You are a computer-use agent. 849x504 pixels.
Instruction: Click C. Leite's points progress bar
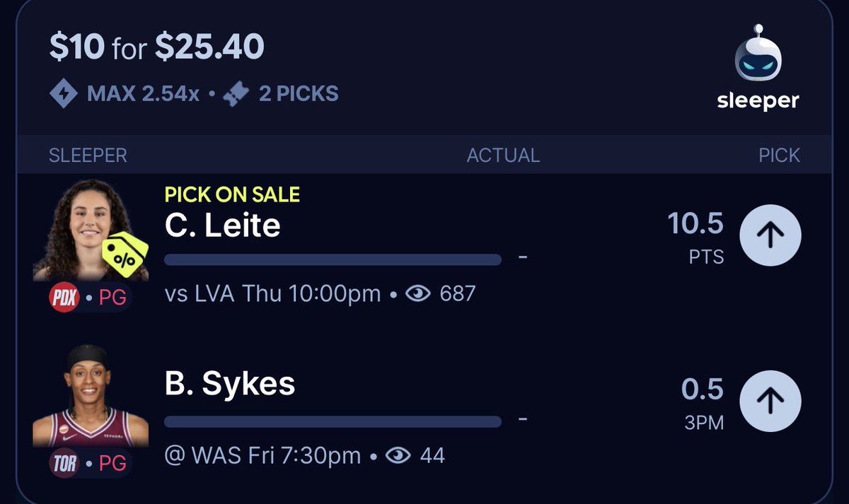point(333,259)
